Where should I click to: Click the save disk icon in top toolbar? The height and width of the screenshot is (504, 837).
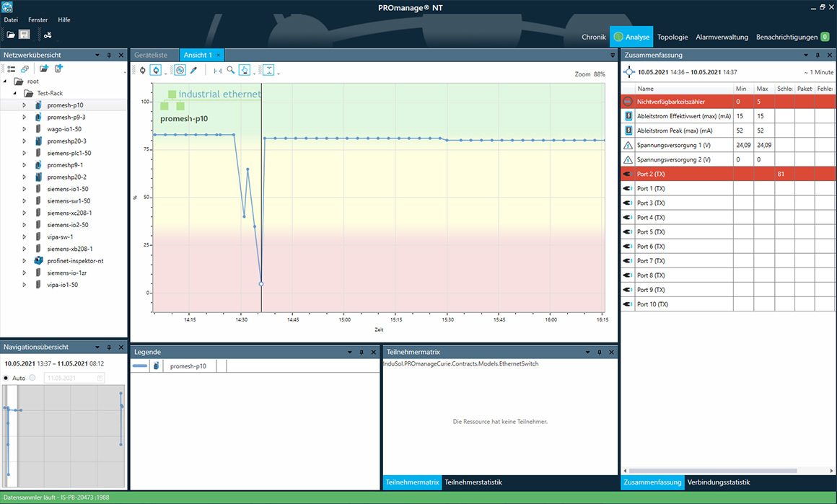click(24, 35)
